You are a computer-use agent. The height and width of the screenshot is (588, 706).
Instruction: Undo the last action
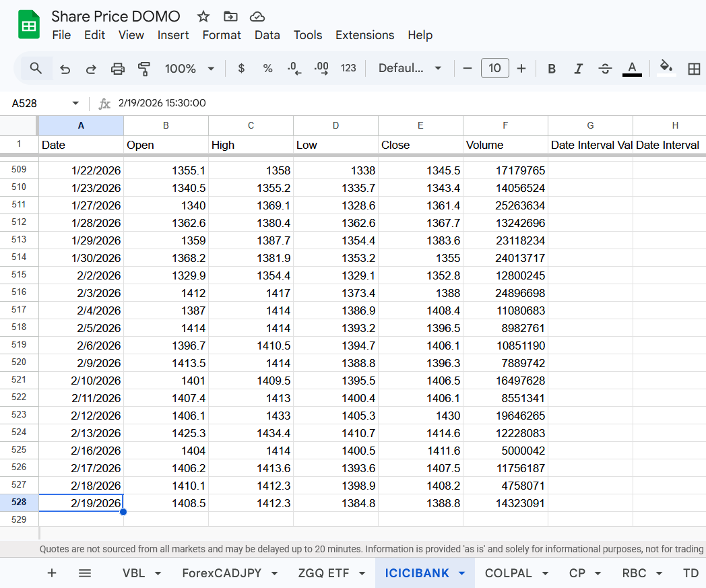point(65,69)
